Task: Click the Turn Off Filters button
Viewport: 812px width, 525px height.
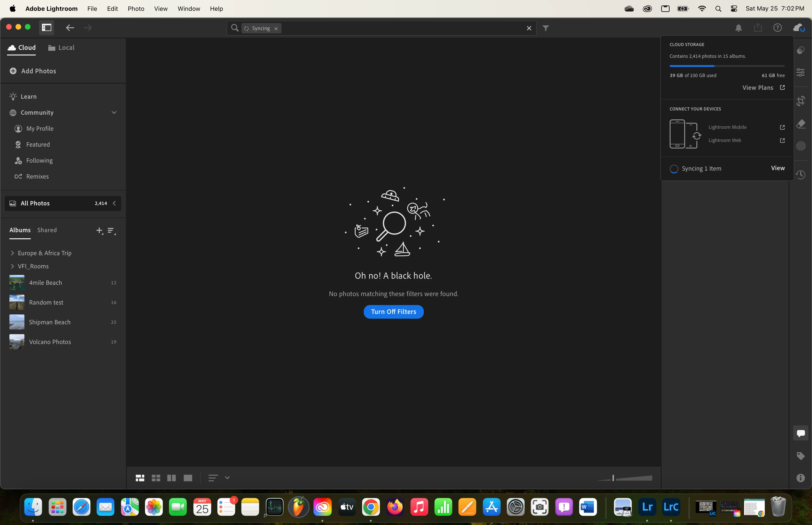Action: 393,312
